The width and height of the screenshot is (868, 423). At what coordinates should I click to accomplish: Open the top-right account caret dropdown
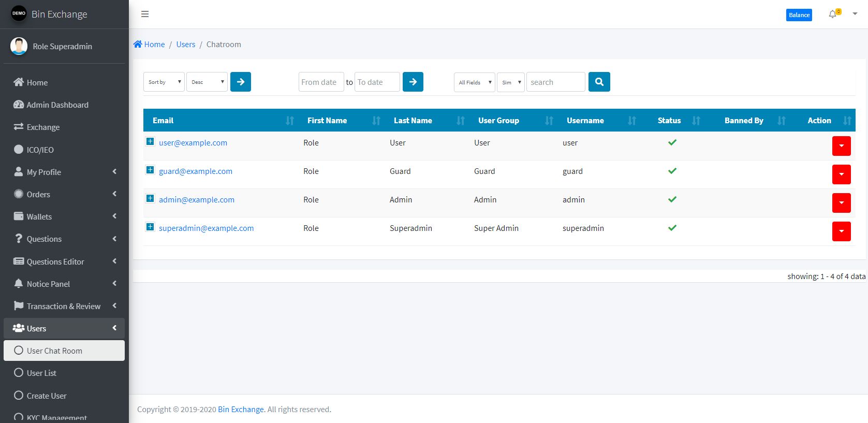pos(855,14)
